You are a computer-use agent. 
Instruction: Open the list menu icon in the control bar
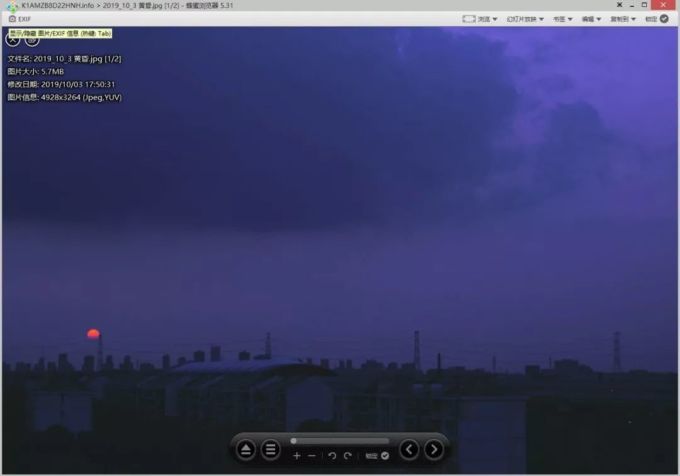(271, 450)
